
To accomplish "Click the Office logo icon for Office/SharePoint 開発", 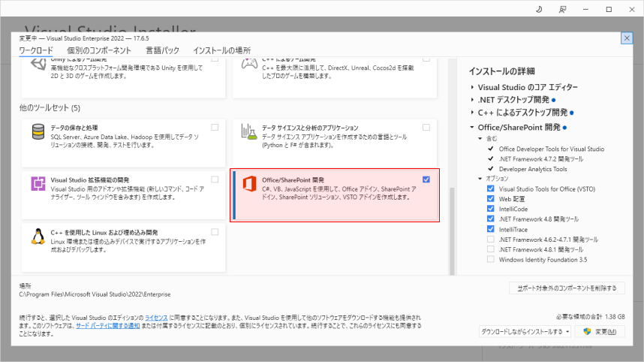I will tap(249, 184).
